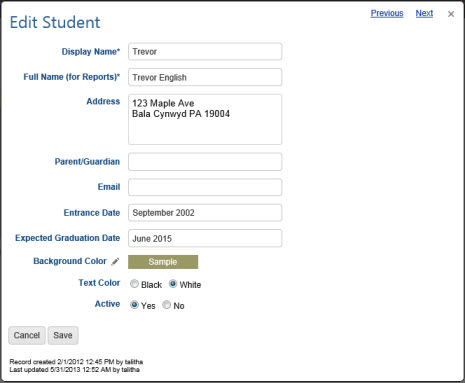Select Black text color
465x383 pixels.
[134, 284]
